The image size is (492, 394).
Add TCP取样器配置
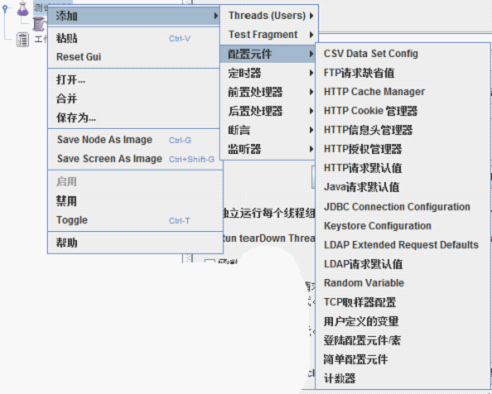pos(403,302)
